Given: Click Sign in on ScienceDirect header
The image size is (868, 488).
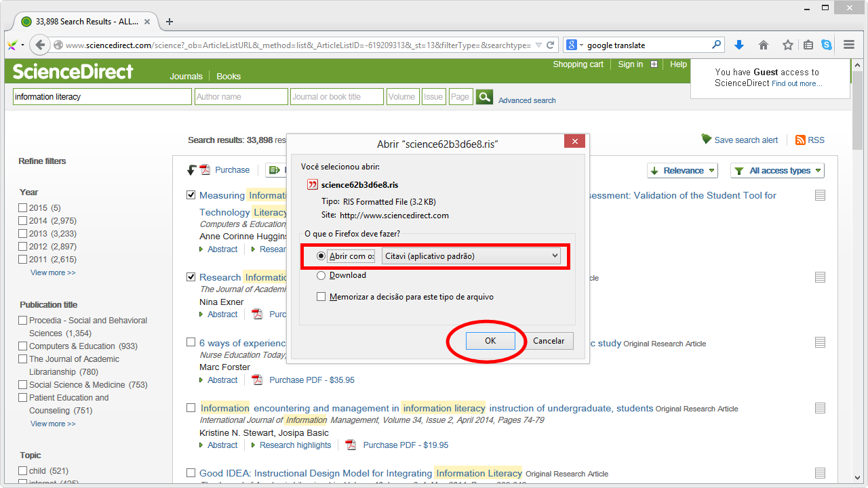Looking at the screenshot, I should (631, 64).
